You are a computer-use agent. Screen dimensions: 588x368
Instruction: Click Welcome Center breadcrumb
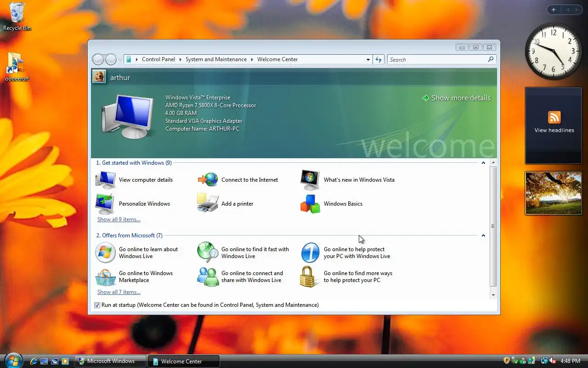click(x=277, y=59)
